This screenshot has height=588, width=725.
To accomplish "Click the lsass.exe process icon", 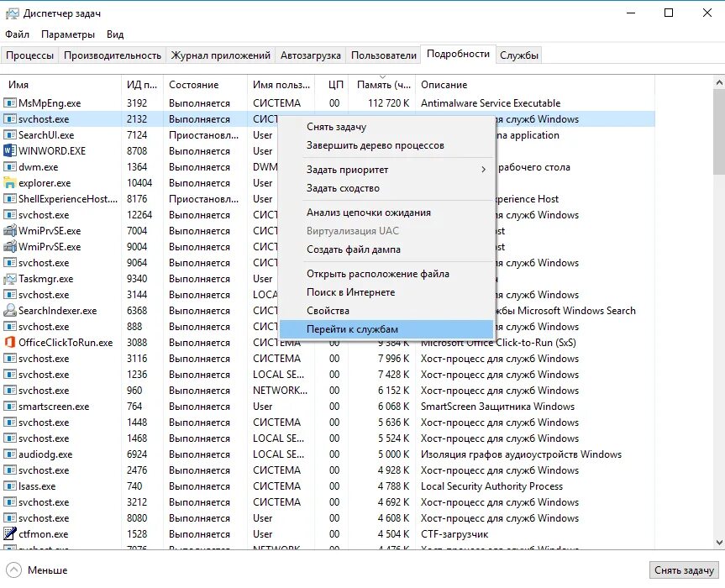I will pyautogui.click(x=10, y=486).
